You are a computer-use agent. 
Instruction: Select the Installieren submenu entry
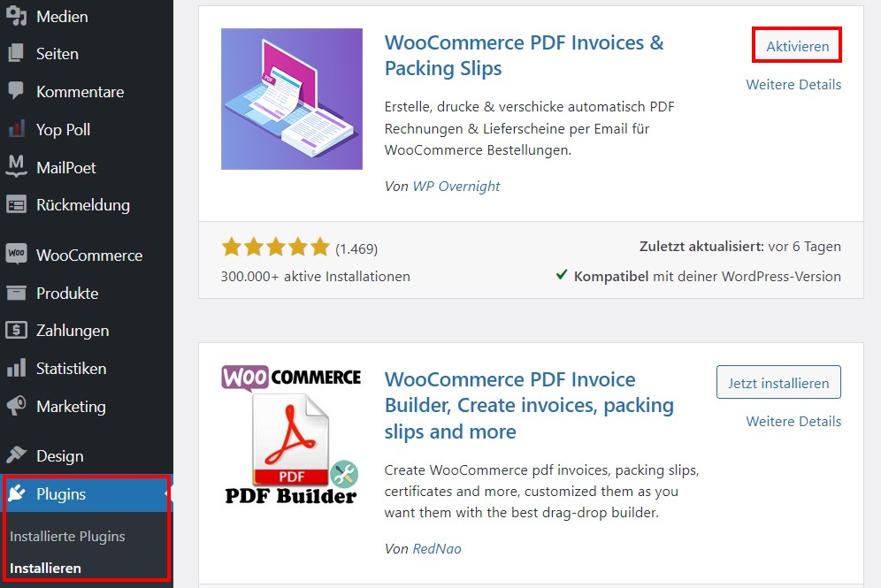point(45,568)
